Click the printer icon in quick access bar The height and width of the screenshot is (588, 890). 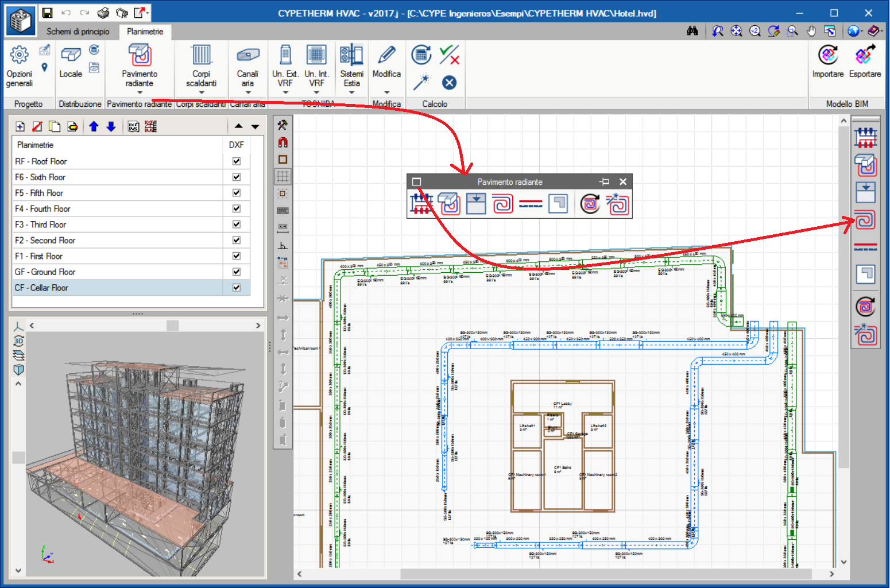coord(103,13)
